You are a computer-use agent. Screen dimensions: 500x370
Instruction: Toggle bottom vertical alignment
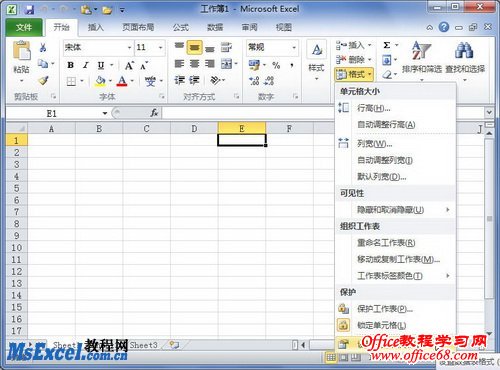[210, 48]
